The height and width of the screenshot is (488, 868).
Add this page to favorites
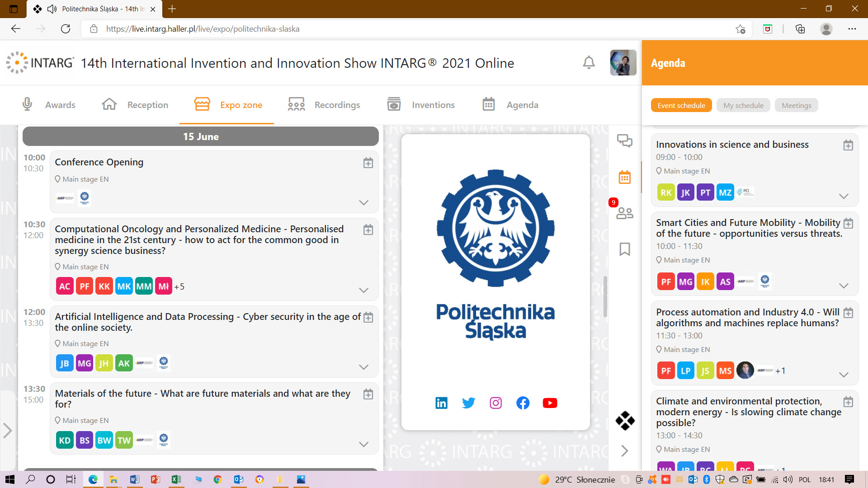point(740,29)
